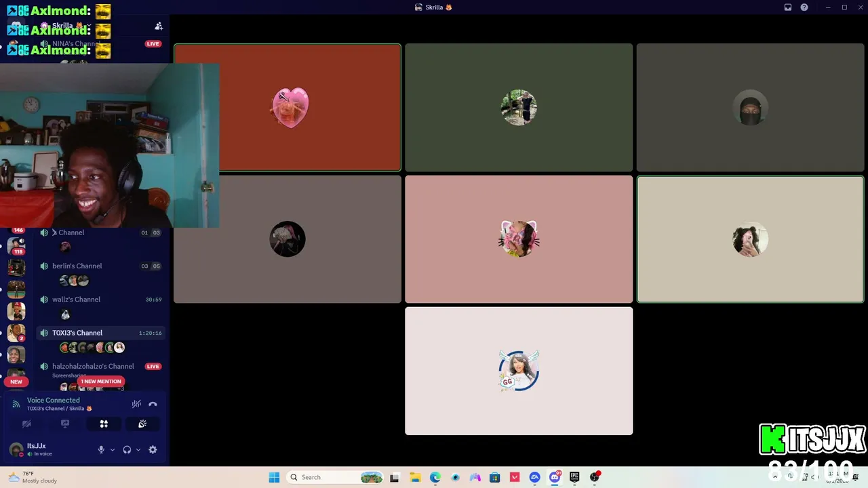Open the Discord help question mark icon
868x488 pixels.
coord(804,7)
